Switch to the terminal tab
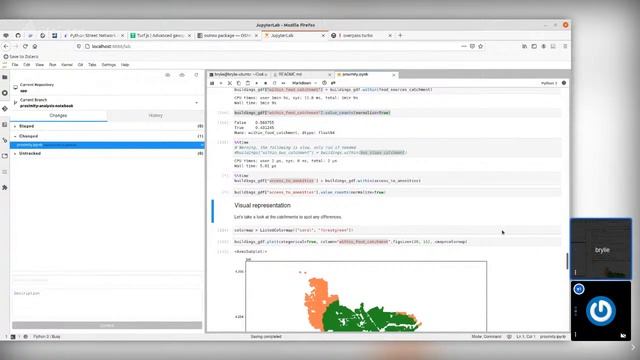Screen dimensions: 640x360 click(238, 75)
